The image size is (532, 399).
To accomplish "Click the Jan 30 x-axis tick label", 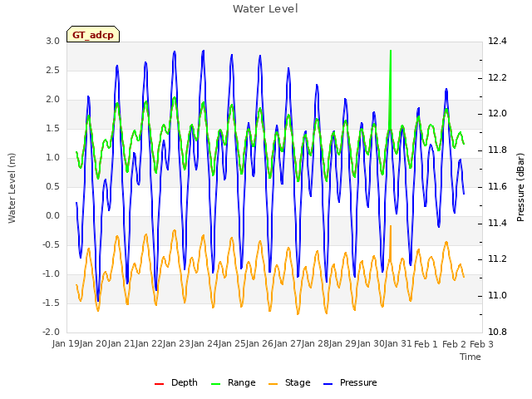I will [371, 344].
